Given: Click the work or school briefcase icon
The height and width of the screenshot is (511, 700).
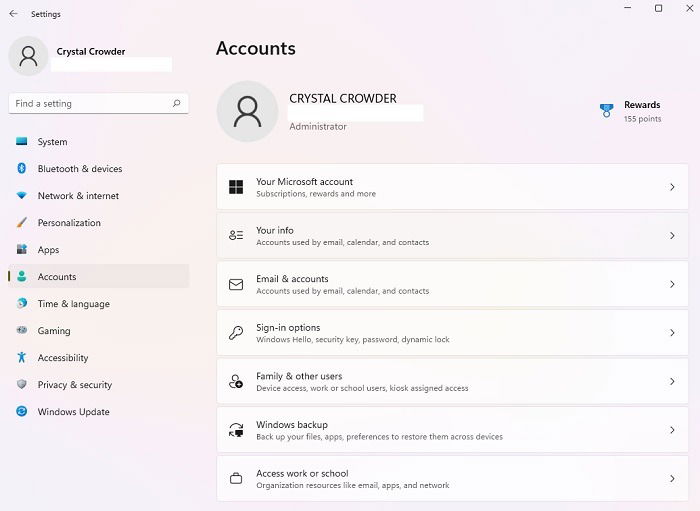Looking at the screenshot, I should (x=236, y=478).
